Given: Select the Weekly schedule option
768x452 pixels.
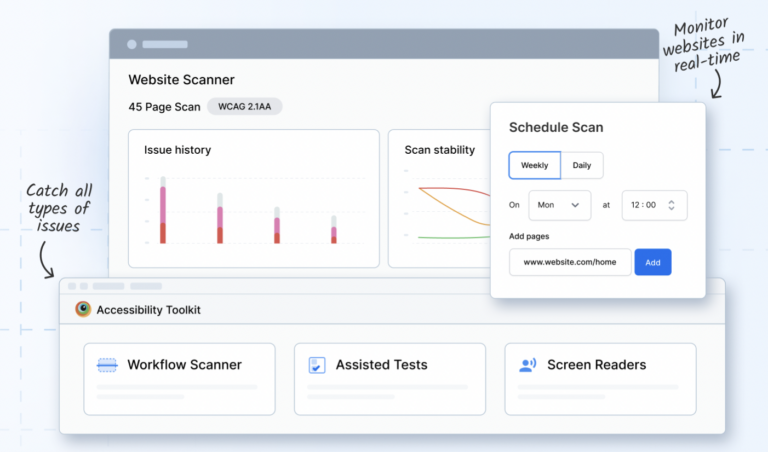Looking at the screenshot, I should (534, 165).
